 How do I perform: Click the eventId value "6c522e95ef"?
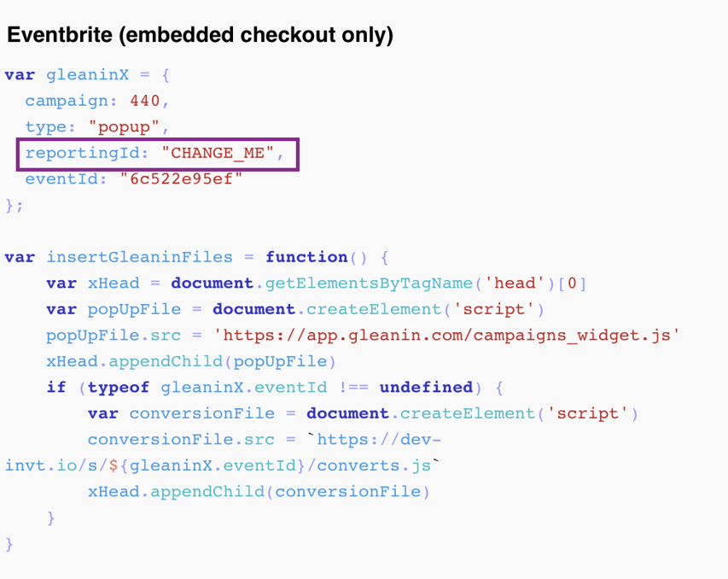pyautogui.click(x=182, y=179)
